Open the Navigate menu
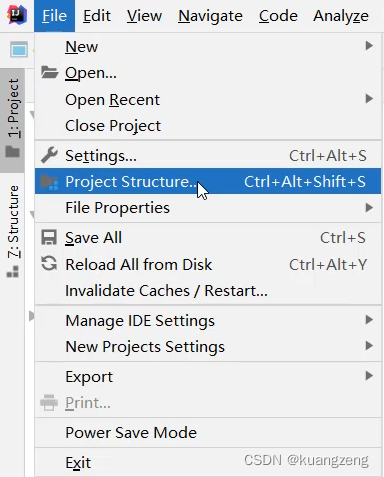384x477 pixels. (x=210, y=16)
